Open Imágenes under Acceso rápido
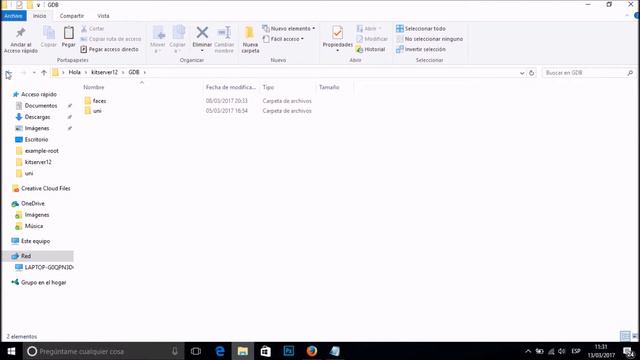Viewport: 640px width, 360px height. click(x=37, y=128)
